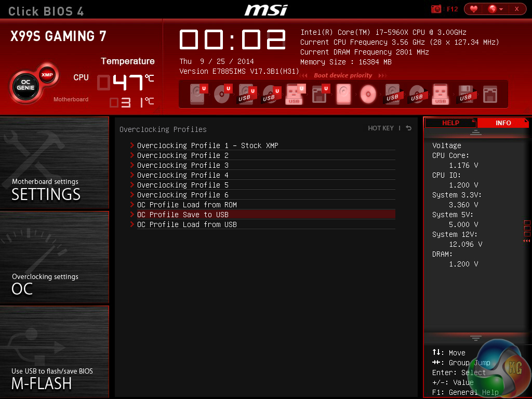This screenshot has width=532, height=399.
Task: Select the legacy USB CD/DVD boot icon
Action: coord(417,95)
